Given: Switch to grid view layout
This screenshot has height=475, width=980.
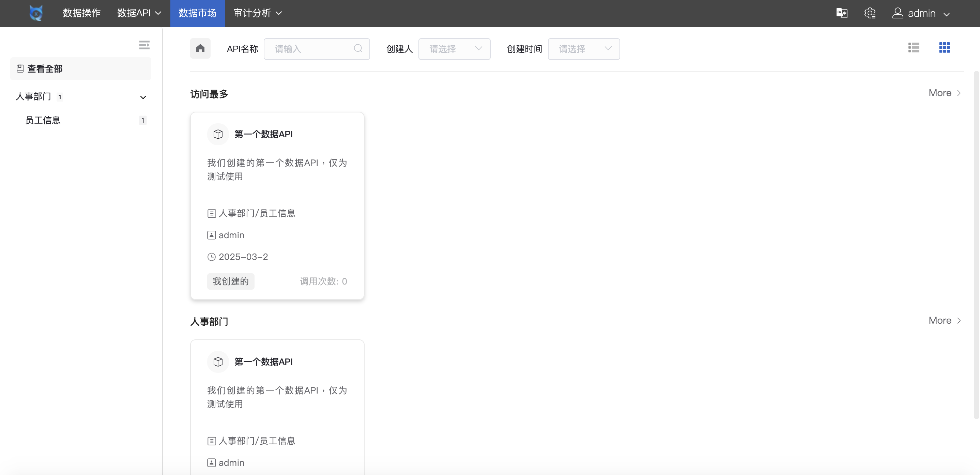Looking at the screenshot, I should (944, 48).
